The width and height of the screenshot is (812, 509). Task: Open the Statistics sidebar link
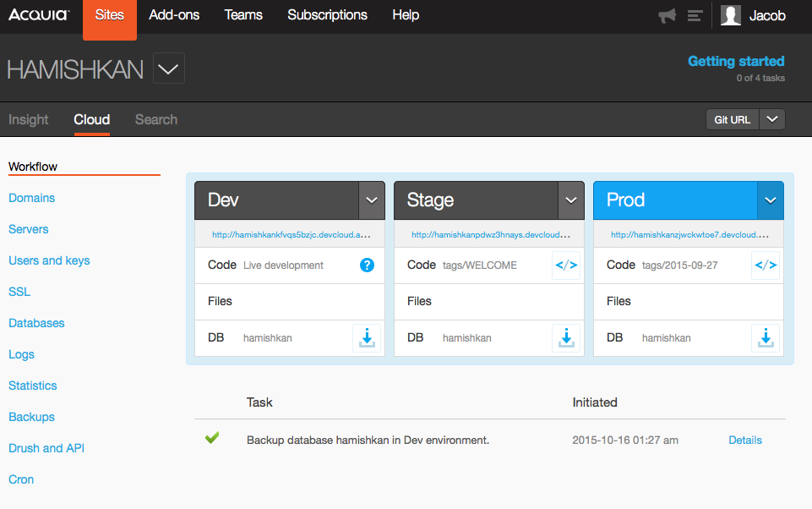coord(33,386)
